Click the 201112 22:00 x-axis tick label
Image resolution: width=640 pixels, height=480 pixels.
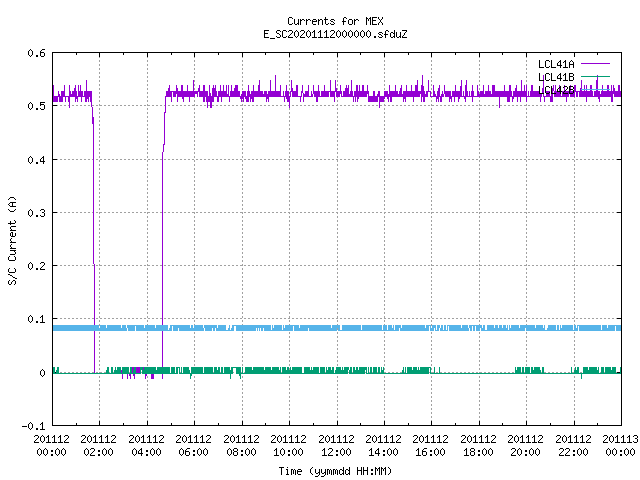coord(573,445)
